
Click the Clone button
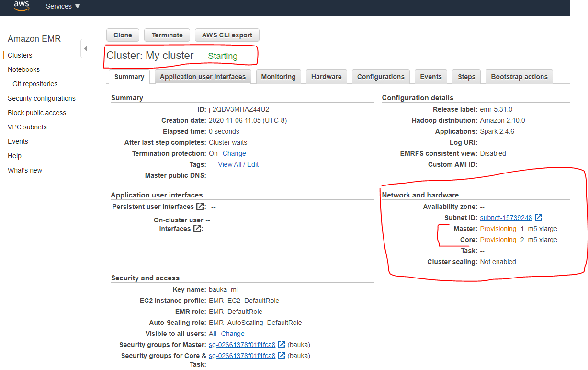[x=123, y=35]
